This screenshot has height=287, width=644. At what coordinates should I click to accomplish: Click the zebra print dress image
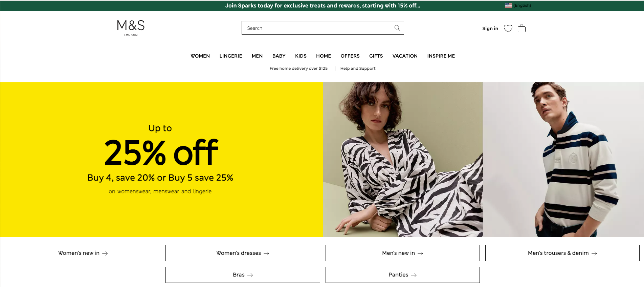click(403, 160)
